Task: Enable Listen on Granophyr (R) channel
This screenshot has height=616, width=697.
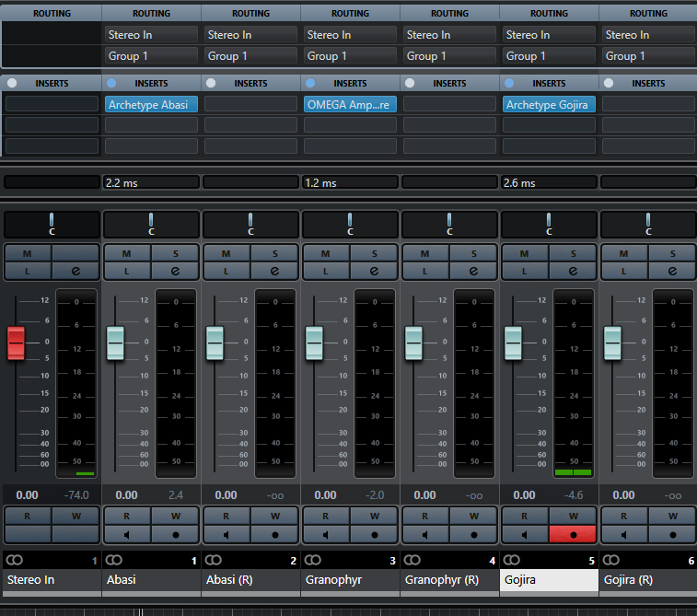Action: tap(425, 271)
